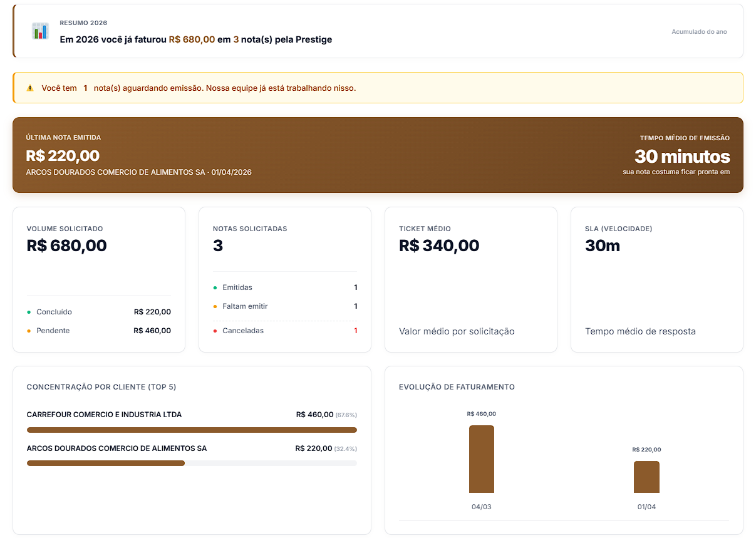Click the warning triangle icon in alert banner
756x538 pixels.
(x=30, y=88)
